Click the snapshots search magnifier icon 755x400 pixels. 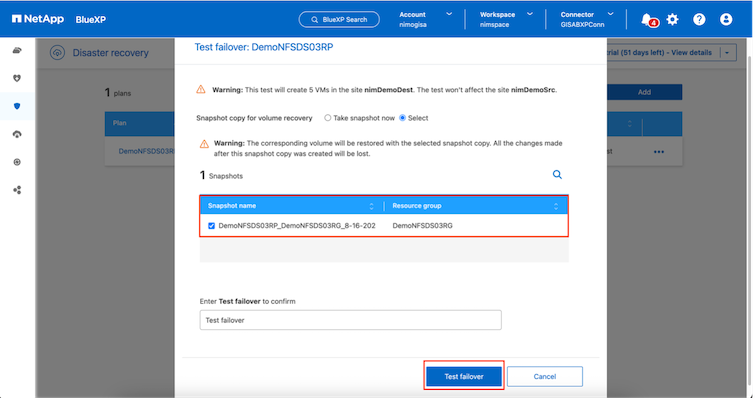(x=558, y=174)
